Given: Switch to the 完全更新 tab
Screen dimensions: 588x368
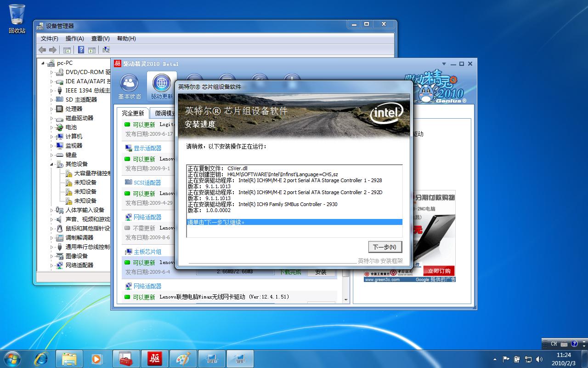Looking at the screenshot, I should click(133, 113).
